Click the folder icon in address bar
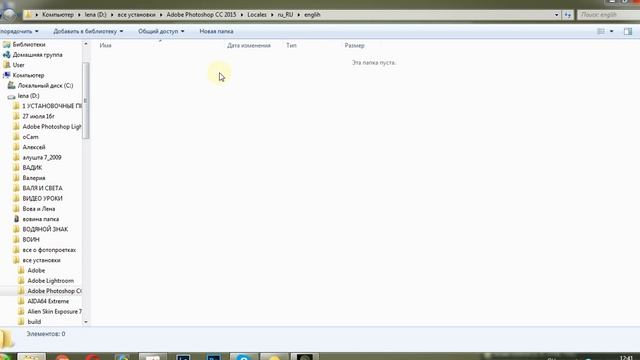640x360 pixels. pos(28,15)
